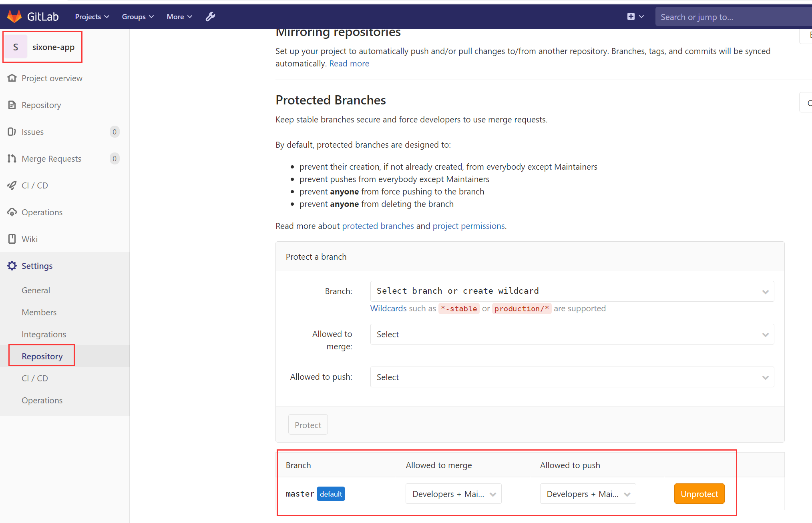The image size is (812, 523).
Task: Open the Operations cloud icon
Action: click(12, 212)
